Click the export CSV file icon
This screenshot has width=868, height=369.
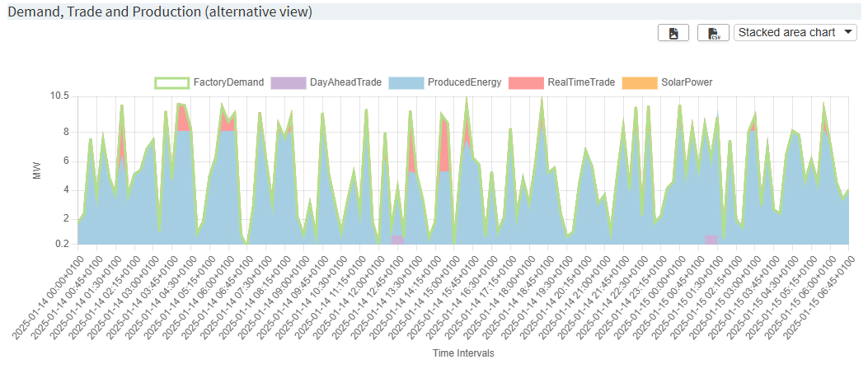point(713,33)
